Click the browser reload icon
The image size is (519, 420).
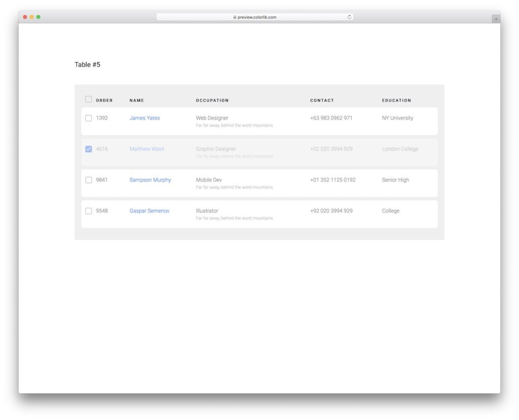pos(349,17)
